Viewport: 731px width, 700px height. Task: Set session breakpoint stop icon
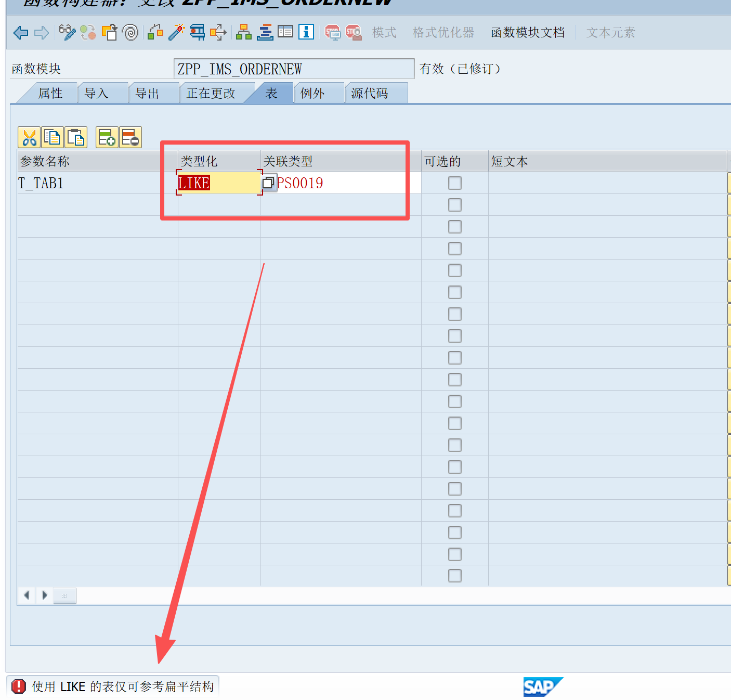333,32
